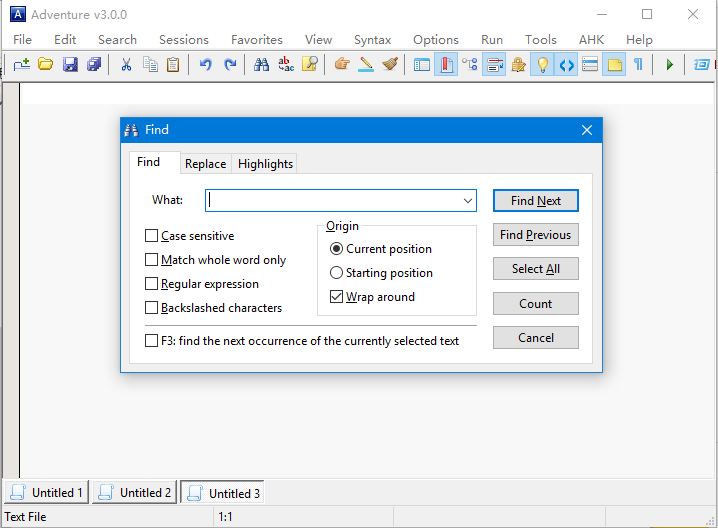
Task: Paste from the clipboard icon
Action: pyautogui.click(x=173, y=65)
